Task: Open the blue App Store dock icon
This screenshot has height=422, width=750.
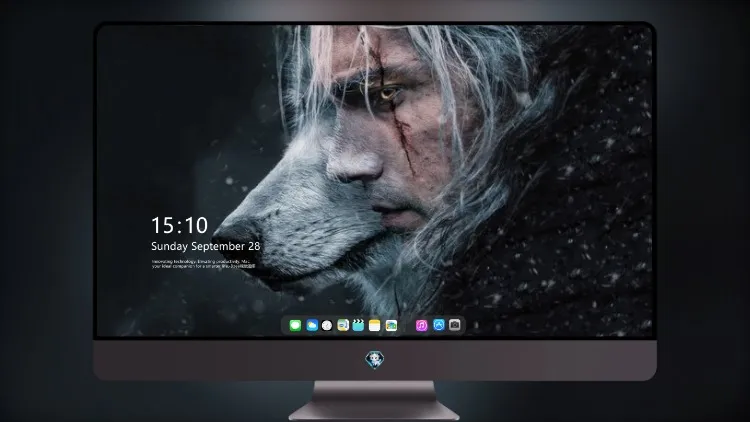Action: (x=439, y=325)
